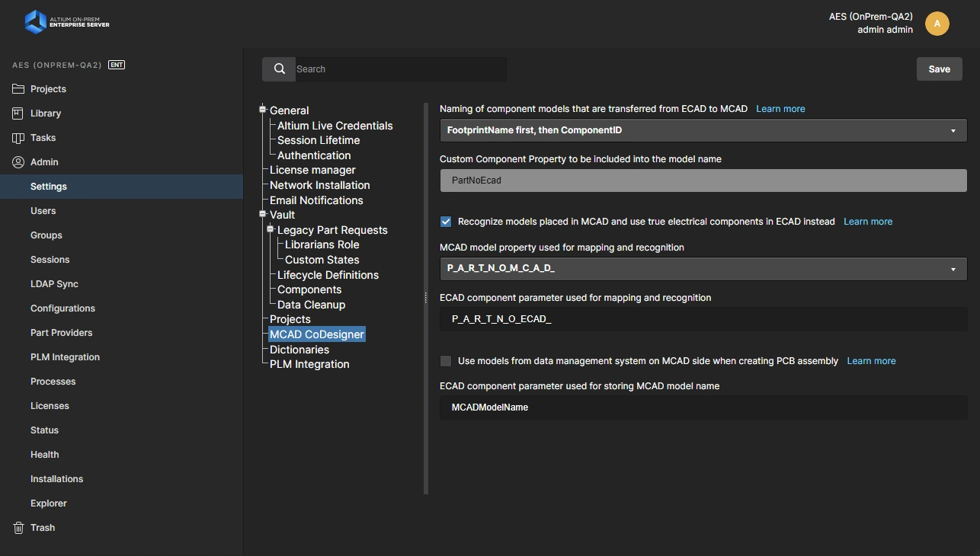The width and height of the screenshot is (980, 556).
Task: Open the user avatar menu
Action: 937,24
